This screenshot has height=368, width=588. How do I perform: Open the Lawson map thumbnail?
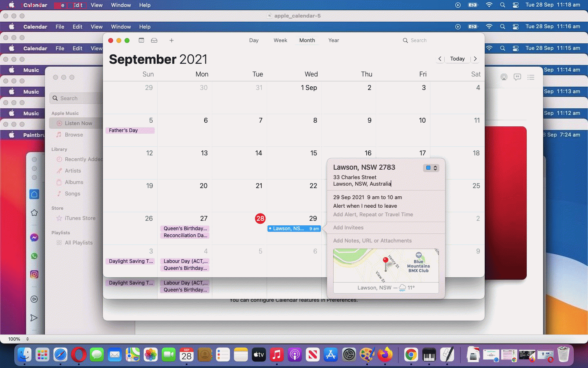click(386, 266)
